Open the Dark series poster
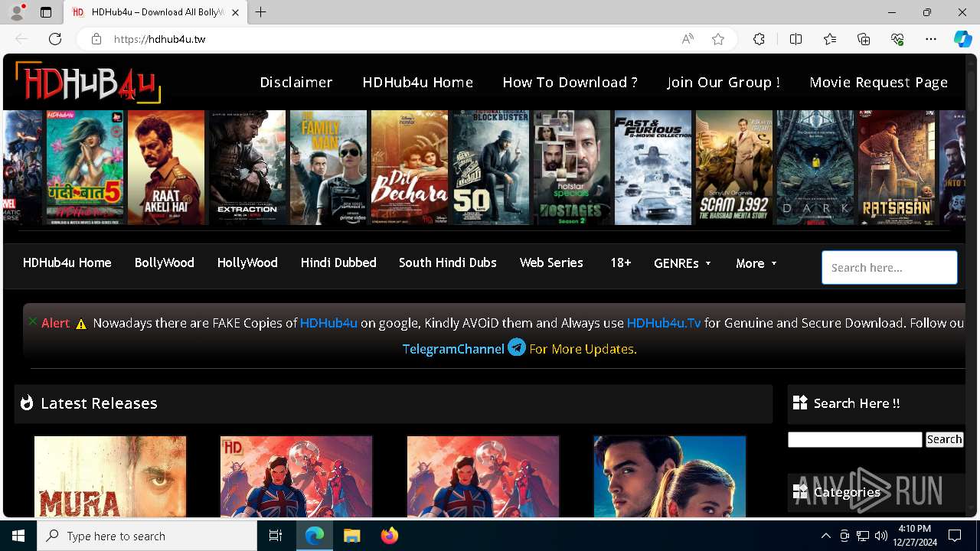Image resolution: width=980 pixels, height=551 pixels. [x=815, y=168]
